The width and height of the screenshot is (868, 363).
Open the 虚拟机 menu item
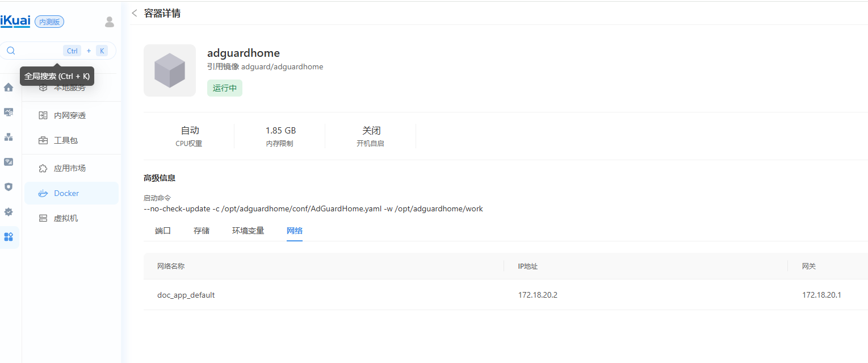click(72, 218)
